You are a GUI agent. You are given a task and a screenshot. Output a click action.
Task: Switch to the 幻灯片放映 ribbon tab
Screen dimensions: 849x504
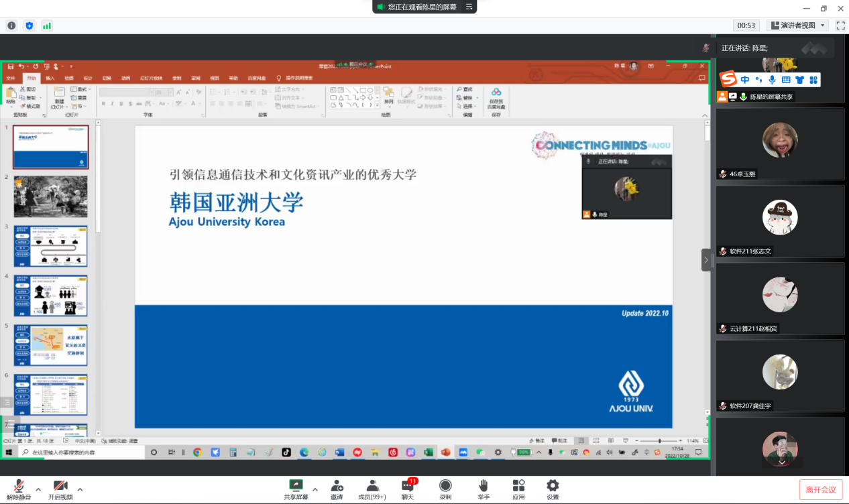click(151, 78)
